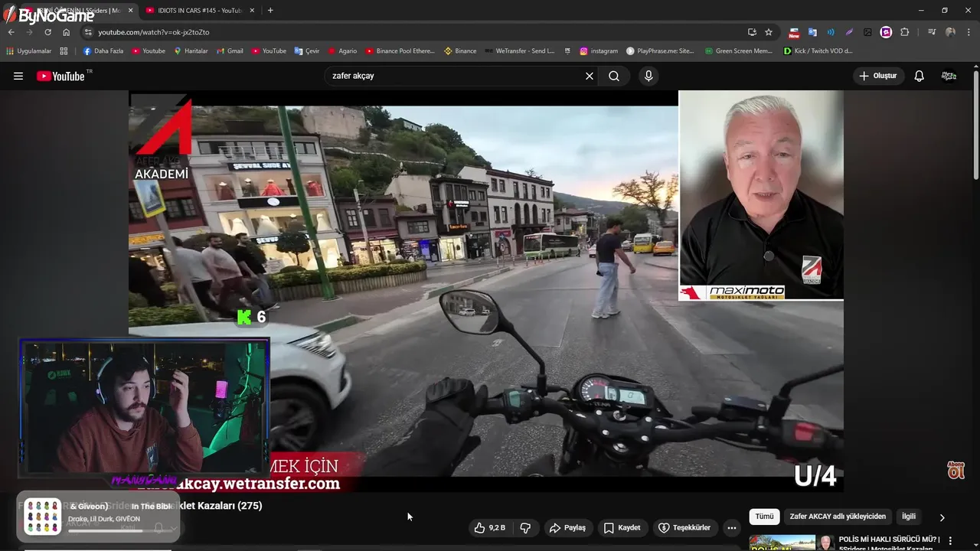Open the Gmail bookmark

point(229,51)
